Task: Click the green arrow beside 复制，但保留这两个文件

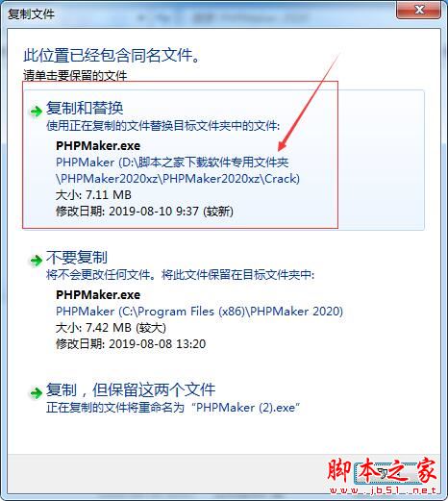Action: [x=36, y=392]
